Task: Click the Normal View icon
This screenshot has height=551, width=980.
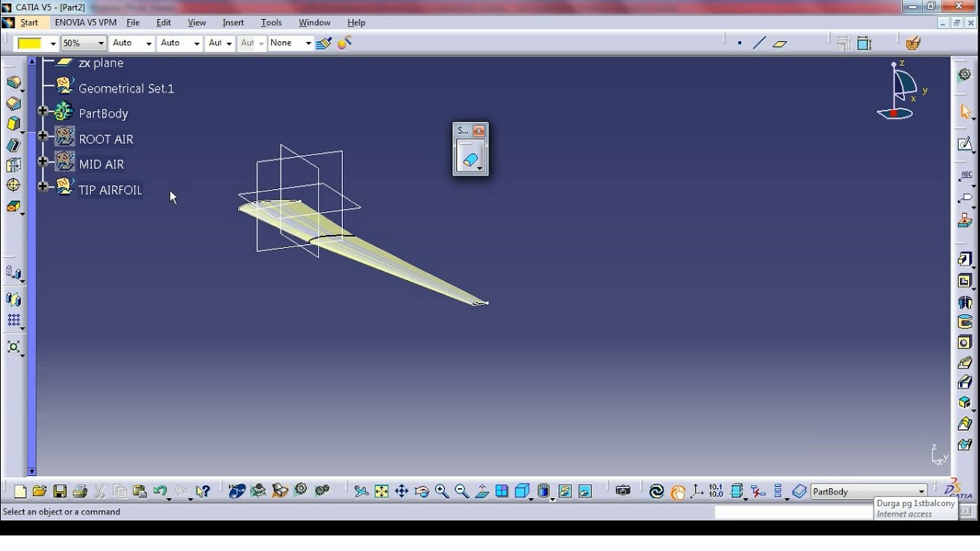Action: pyautogui.click(x=482, y=491)
